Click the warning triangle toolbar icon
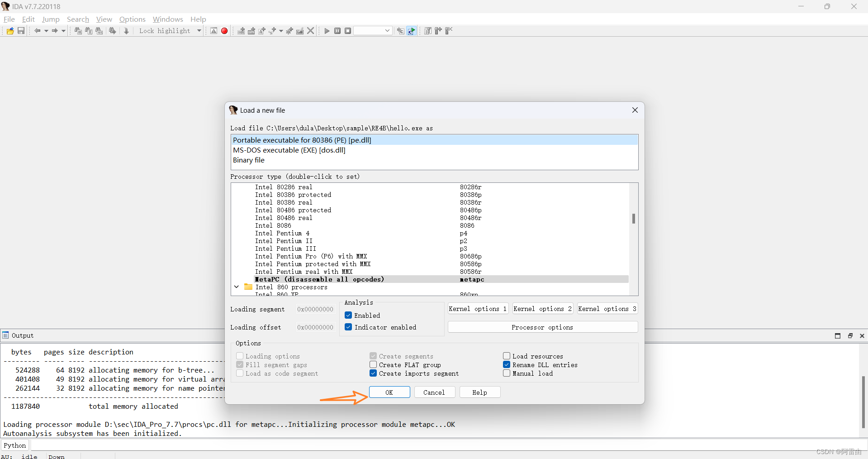The width and height of the screenshot is (868, 459). coord(214,31)
